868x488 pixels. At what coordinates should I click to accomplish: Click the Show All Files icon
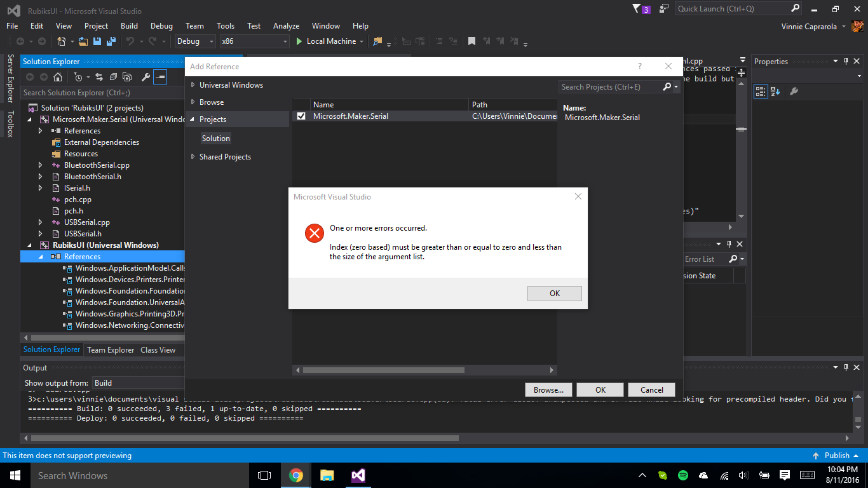tap(127, 77)
